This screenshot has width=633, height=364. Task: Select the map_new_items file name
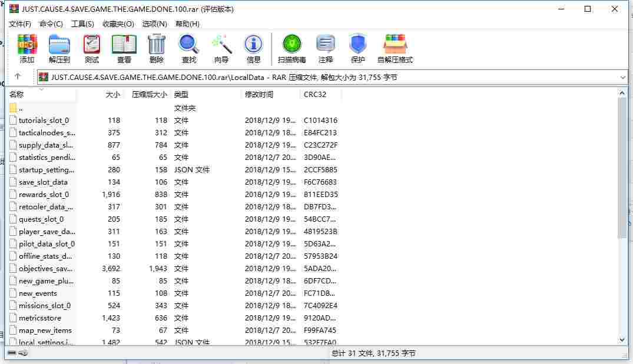[x=45, y=330]
